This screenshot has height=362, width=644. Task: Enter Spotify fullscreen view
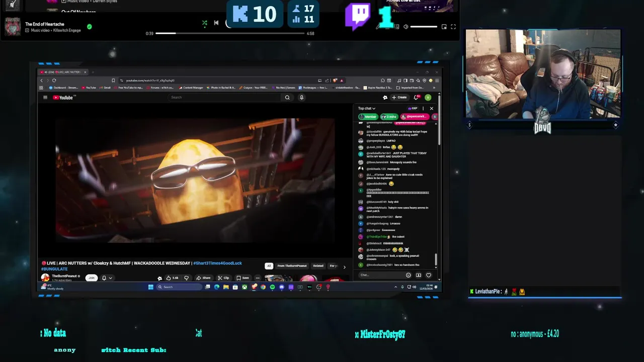pos(453,27)
